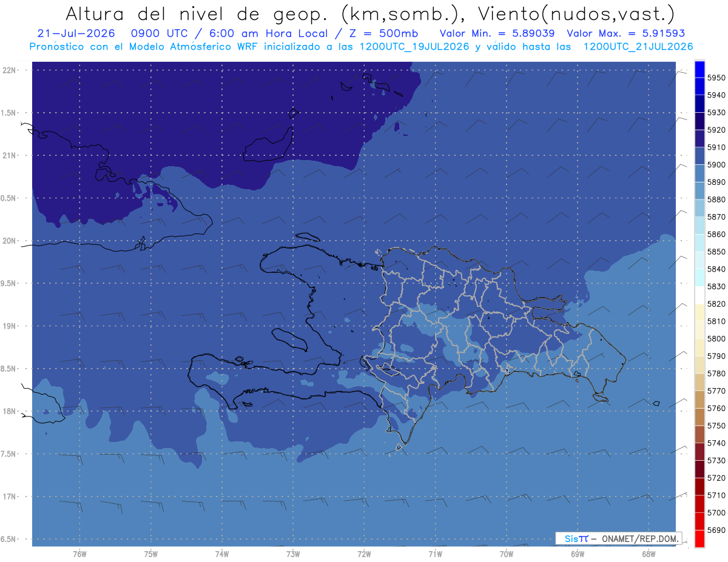Click the valid-until time '1200UTC_21JUL2026'
Screen dimensions: 728x562
[x=638, y=47]
